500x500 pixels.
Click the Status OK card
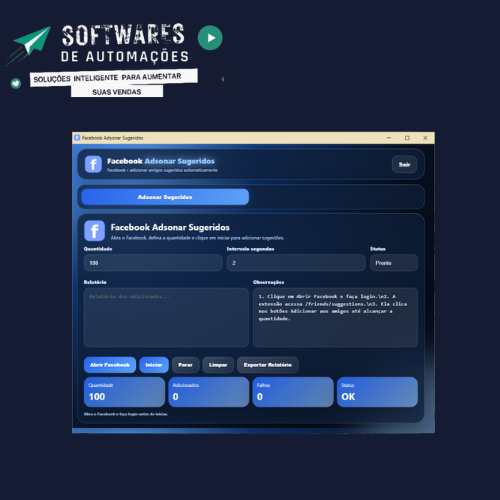(377, 392)
